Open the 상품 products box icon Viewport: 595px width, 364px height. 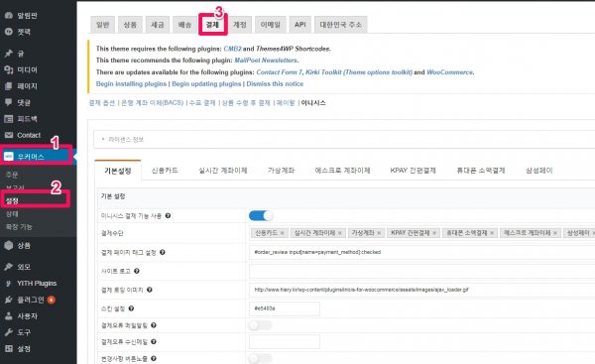click(8, 245)
